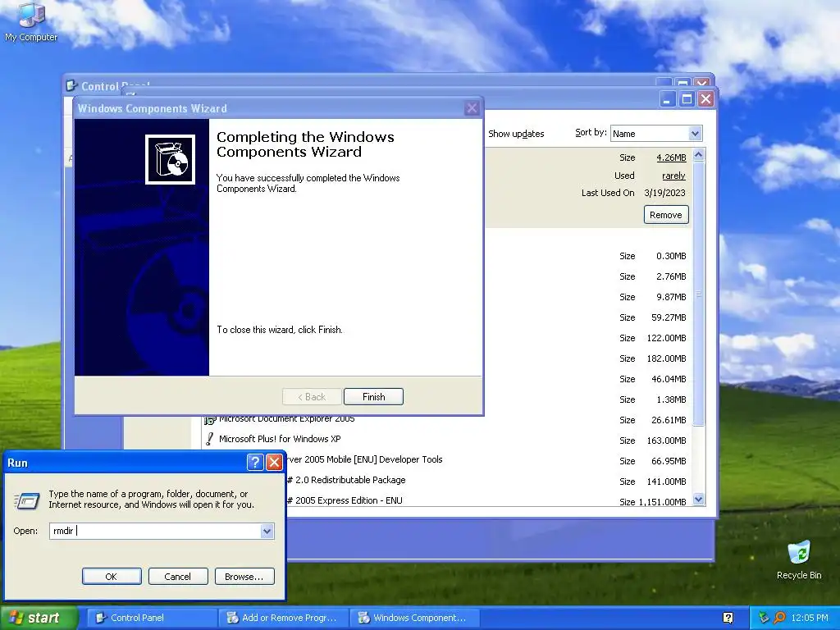Screen dimensions: 840x630
Task: Click the 'rarely' used link
Action: [x=673, y=176]
